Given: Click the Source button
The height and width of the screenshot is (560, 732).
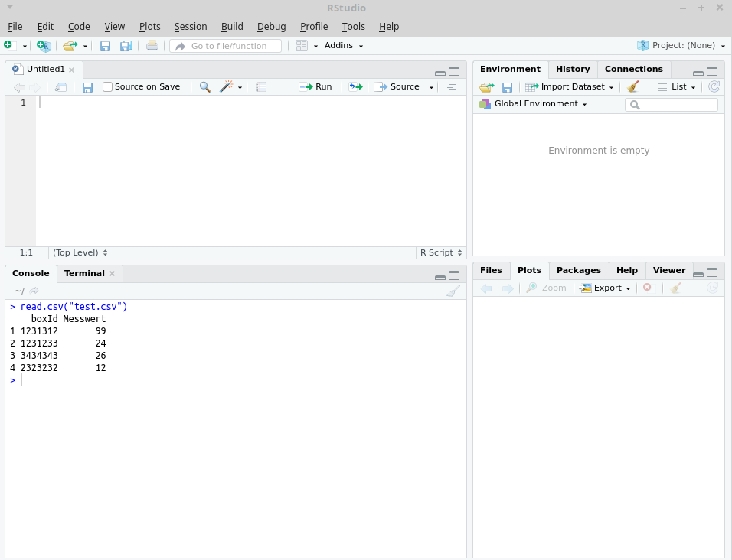Looking at the screenshot, I should pyautogui.click(x=397, y=86).
